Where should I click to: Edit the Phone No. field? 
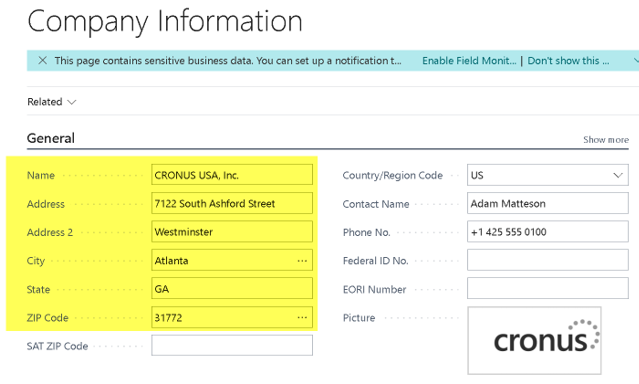point(547,232)
